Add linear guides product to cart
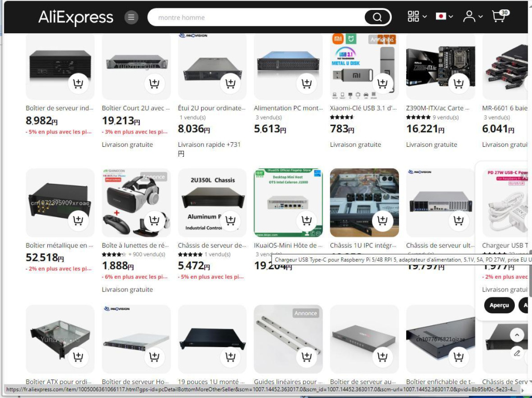Image resolution: width=532 pixels, height=398 pixels. (307, 356)
